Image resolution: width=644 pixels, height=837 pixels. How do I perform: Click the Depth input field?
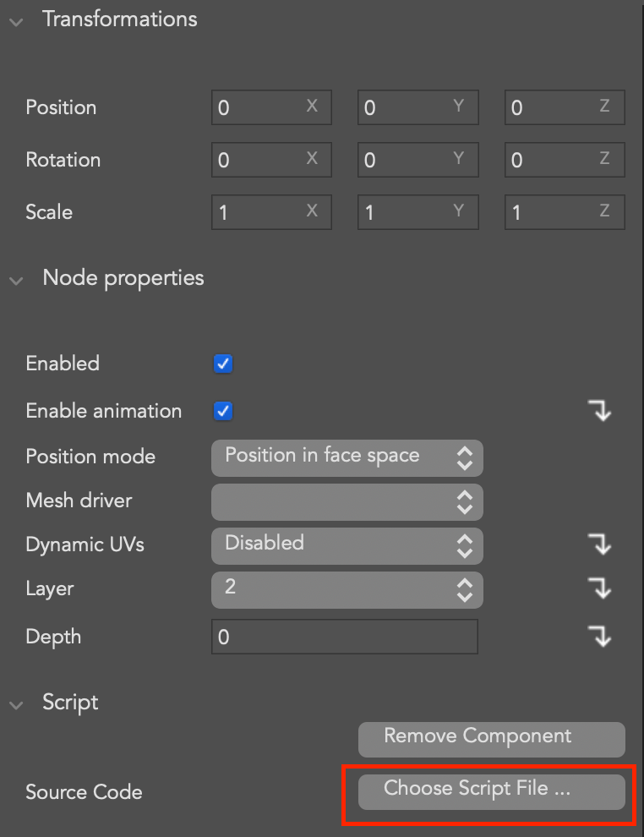click(344, 637)
